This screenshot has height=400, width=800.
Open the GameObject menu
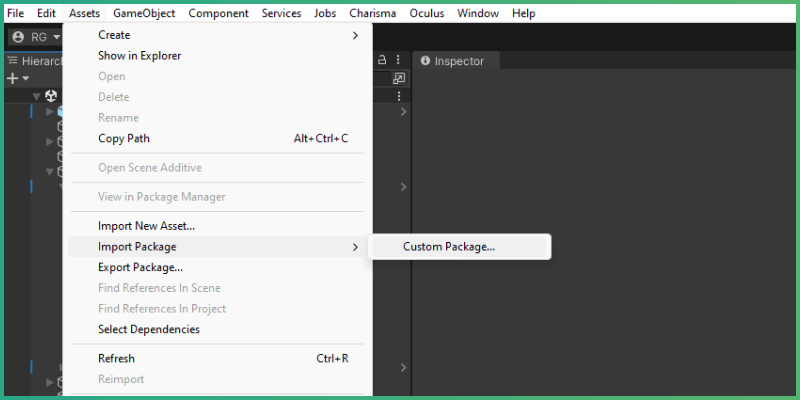[x=144, y=13]
